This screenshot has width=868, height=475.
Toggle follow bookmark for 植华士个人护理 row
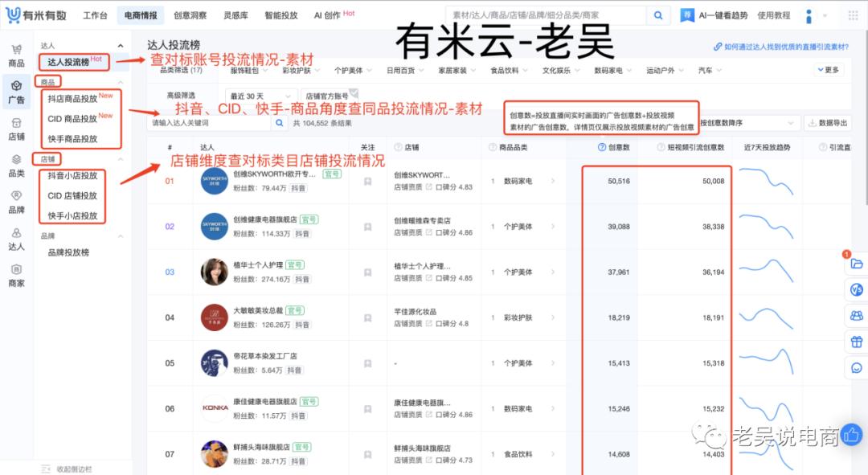367,272
